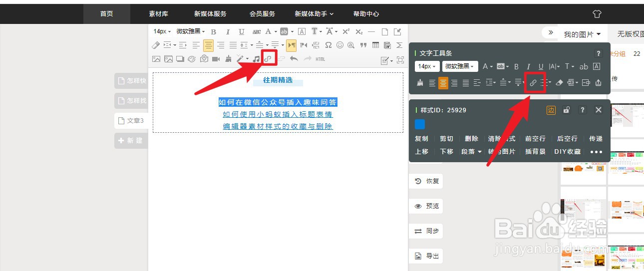Click the blue color swatch in style panel

tap(420, 124)
